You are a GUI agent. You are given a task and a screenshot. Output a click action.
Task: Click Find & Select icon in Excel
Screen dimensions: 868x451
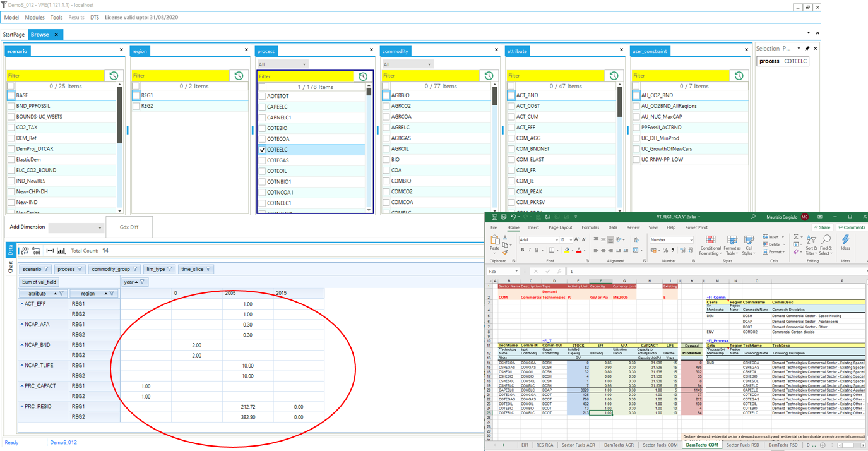826,240
